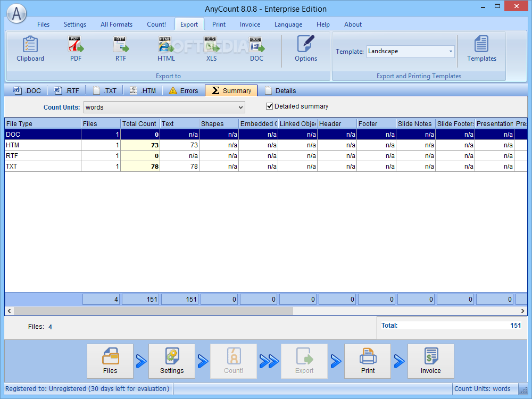Viewport: 532px width, 399px height.
Task: Sort by Total Count column header
Action: [x=140, y=123]
